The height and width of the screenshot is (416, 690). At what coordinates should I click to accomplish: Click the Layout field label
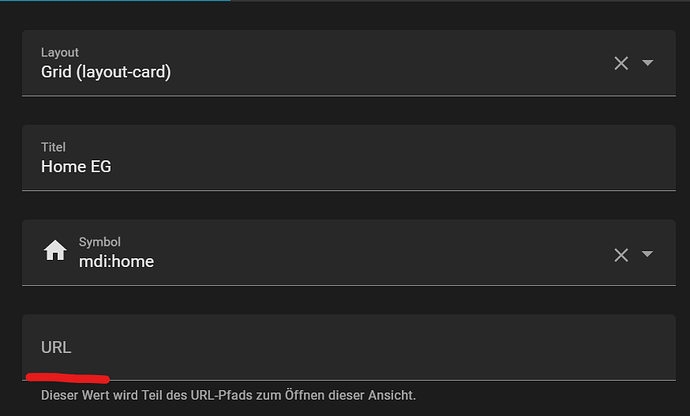tap(59, 52)
